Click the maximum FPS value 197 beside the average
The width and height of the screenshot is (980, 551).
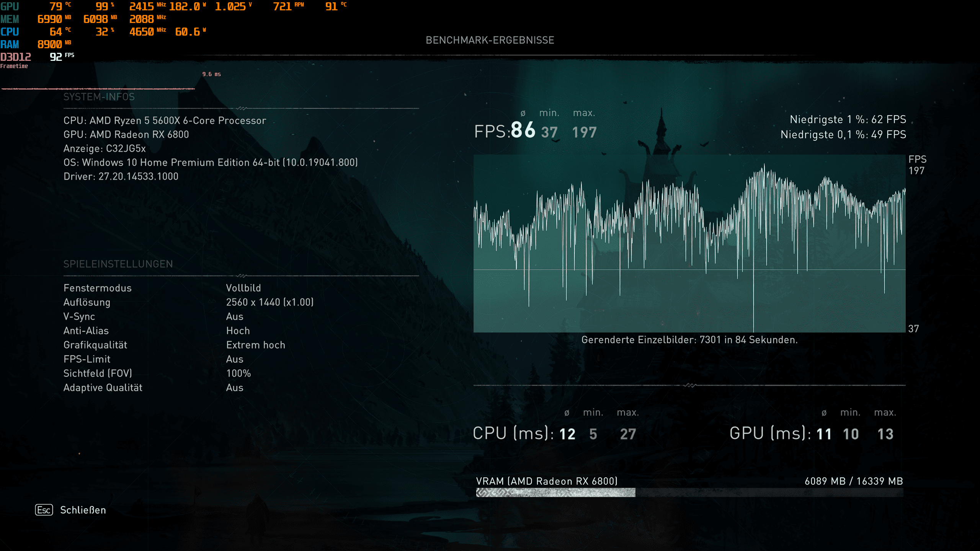pos(585,132)
